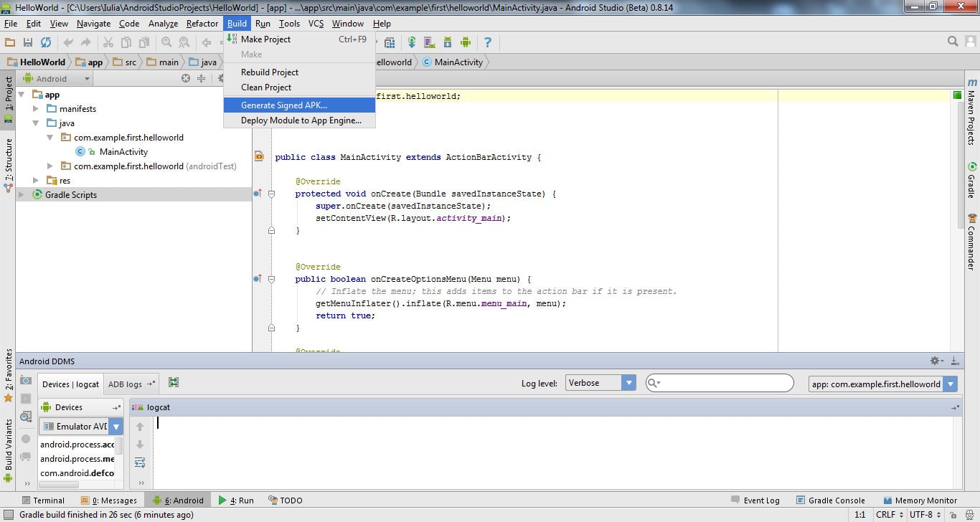980x522 pixels.
Task: Open the Emulator AVD device dropdown
Action: click(x=81, y=427)
